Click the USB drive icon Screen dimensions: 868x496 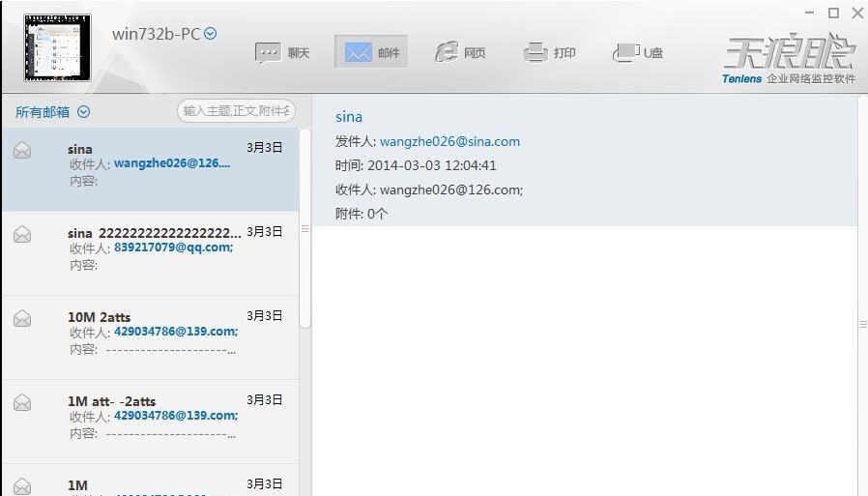click(626, 52)
